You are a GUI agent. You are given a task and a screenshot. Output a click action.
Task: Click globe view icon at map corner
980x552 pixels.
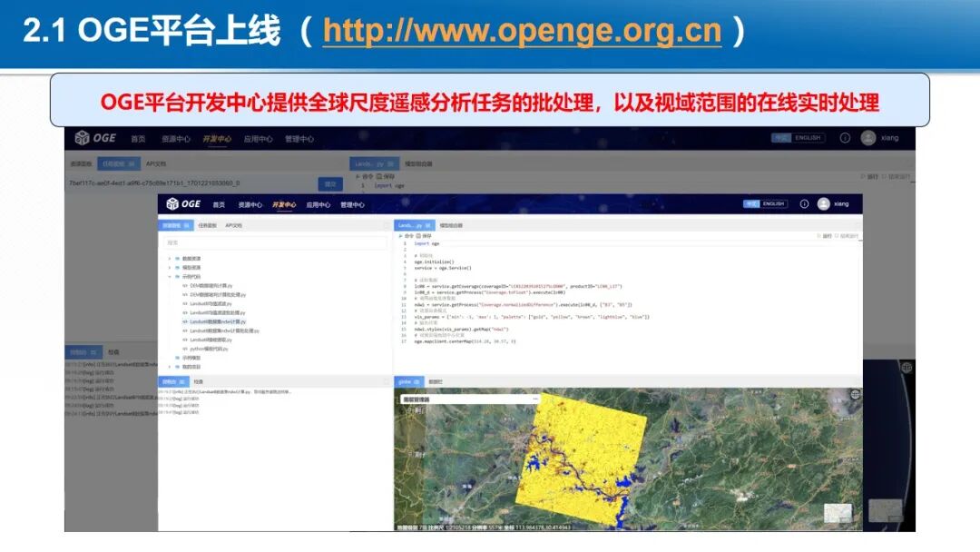855,394
